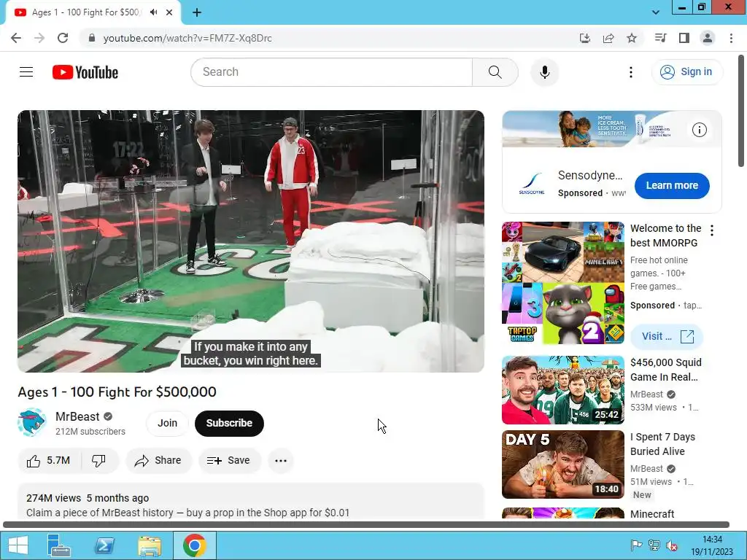Subscribe to MrBeast channel
This screenshot has height=560, width=747.
(x=229, y=423)
